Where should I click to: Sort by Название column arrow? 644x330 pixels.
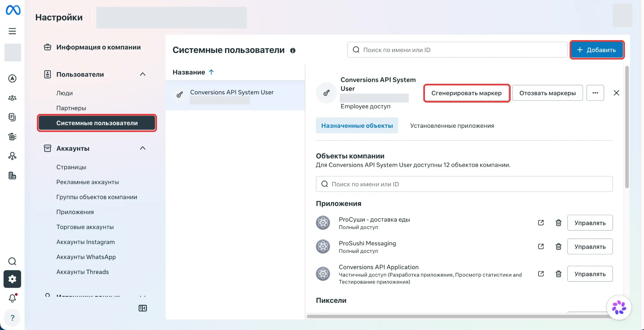[x=211, y=72]
